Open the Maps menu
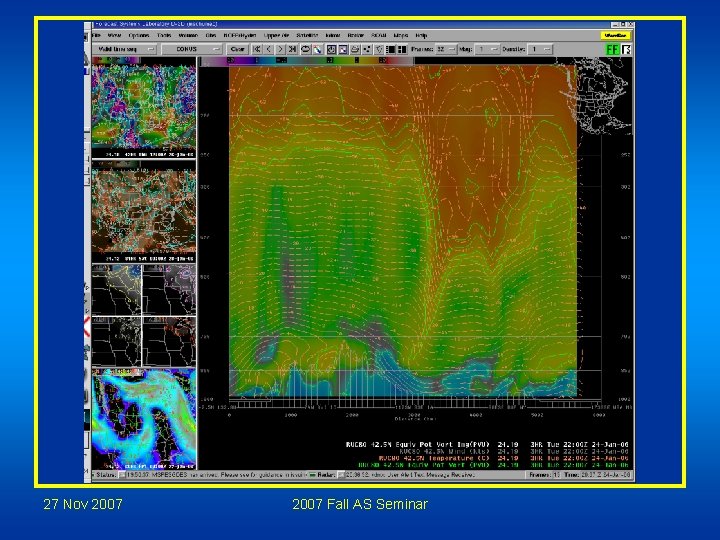The height and width of the screenshot is (540, 720). [401, 35]
